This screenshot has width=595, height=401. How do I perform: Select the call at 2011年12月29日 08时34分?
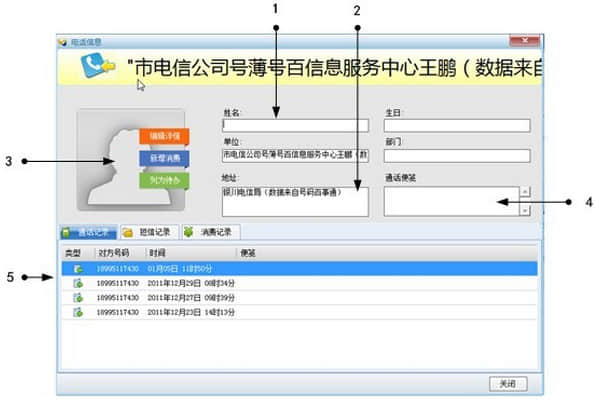(x=300, y=283)
